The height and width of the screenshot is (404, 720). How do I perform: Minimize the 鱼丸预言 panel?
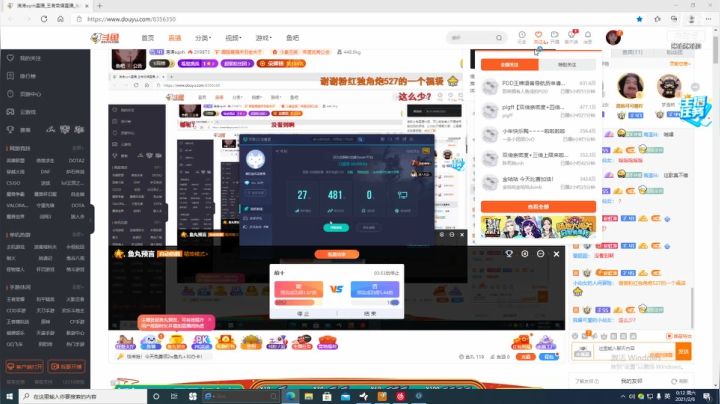click(540, 253)
